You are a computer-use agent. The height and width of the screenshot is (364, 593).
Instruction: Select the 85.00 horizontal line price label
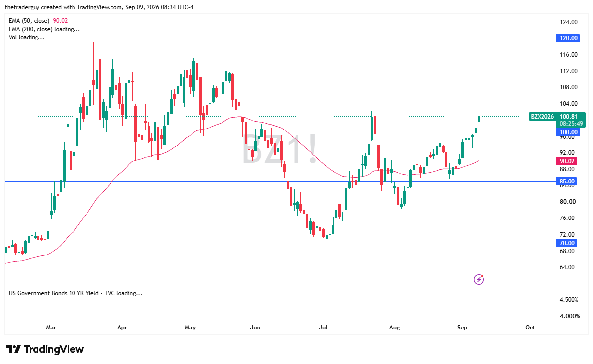567,182
